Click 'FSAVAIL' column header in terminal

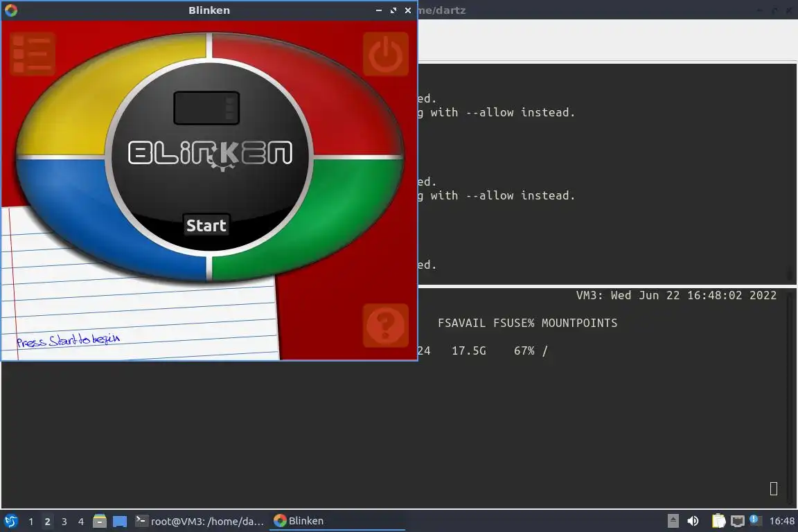[461, 323]
